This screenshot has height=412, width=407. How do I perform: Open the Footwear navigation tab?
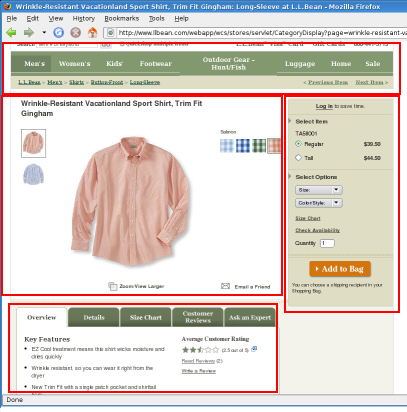pos(156,64)
